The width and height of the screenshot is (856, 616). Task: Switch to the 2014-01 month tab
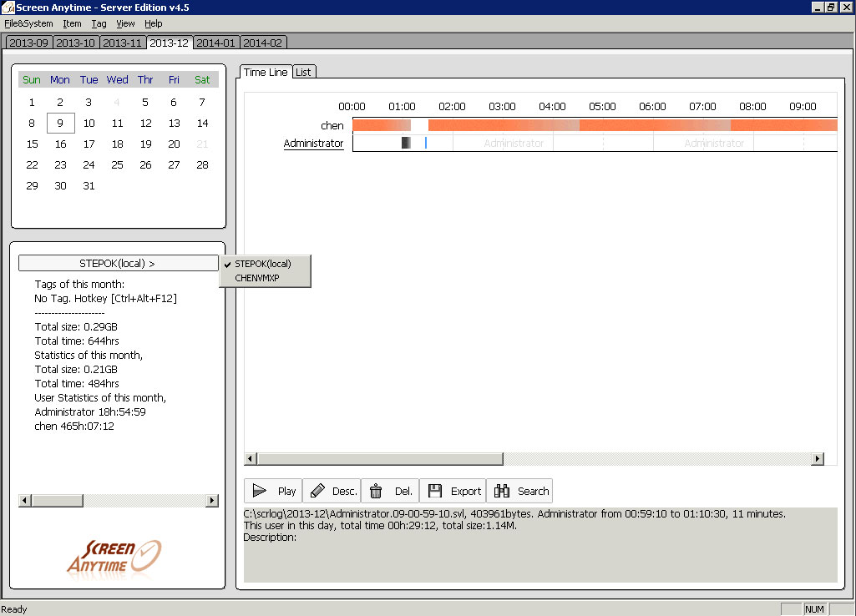(x=215, y=43)
